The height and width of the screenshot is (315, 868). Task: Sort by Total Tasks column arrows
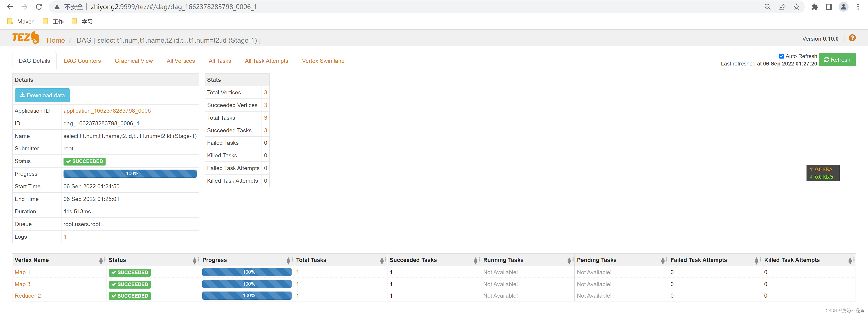381,260
